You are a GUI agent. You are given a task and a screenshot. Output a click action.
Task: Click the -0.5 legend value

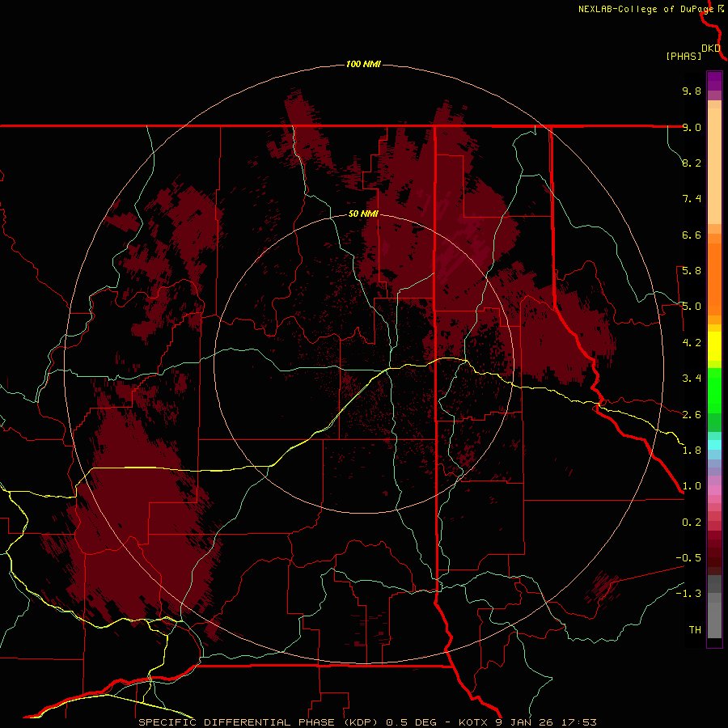tap(688, 558)
